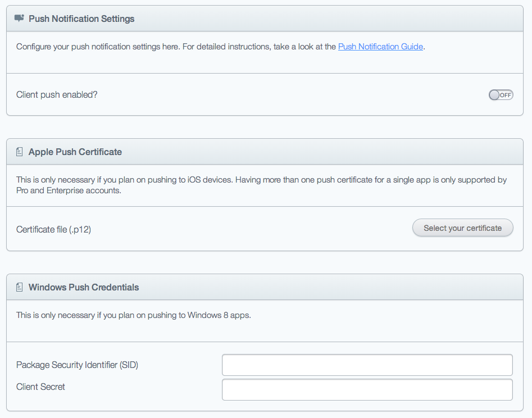Screen dimensions: 532x418
Task: Focus the Package Security Identifier (SID) field
Action: (367, 365)
